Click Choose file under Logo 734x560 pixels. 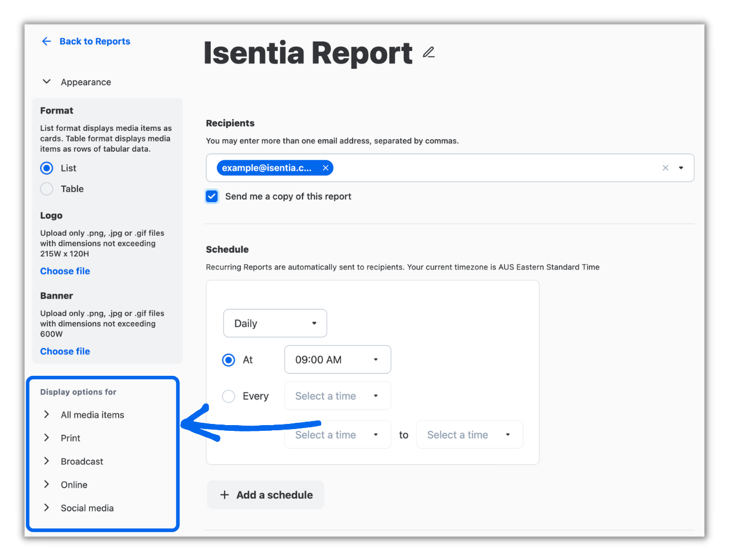point(65,271)
